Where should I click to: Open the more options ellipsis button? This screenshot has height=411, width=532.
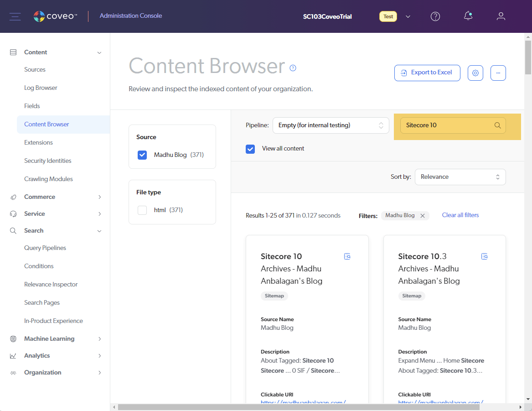[x=498, y=73]
